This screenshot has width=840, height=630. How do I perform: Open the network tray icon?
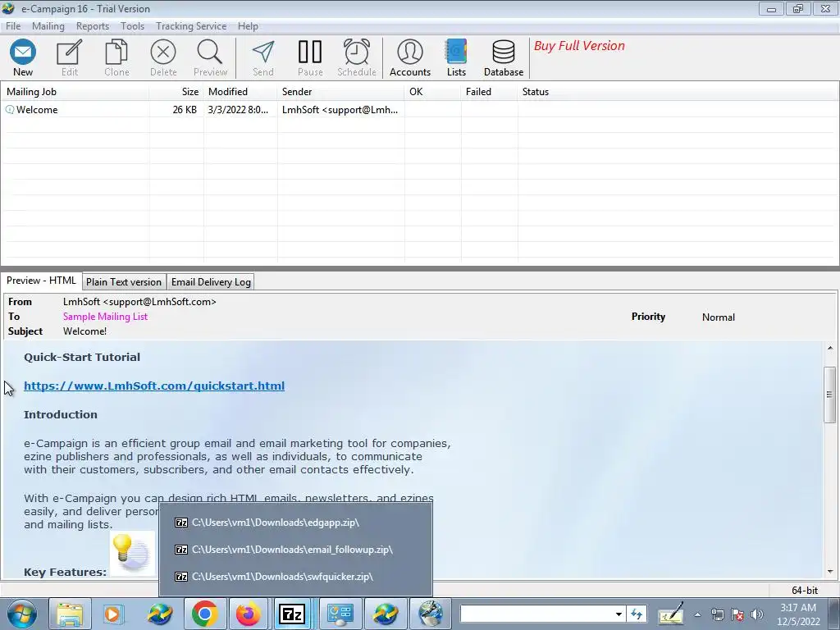(718, 614)
